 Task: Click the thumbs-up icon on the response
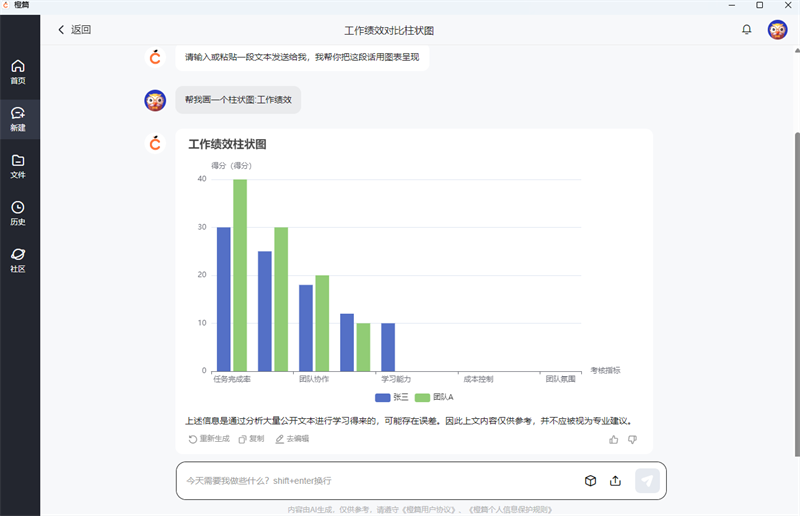click(x=614, y=439)
